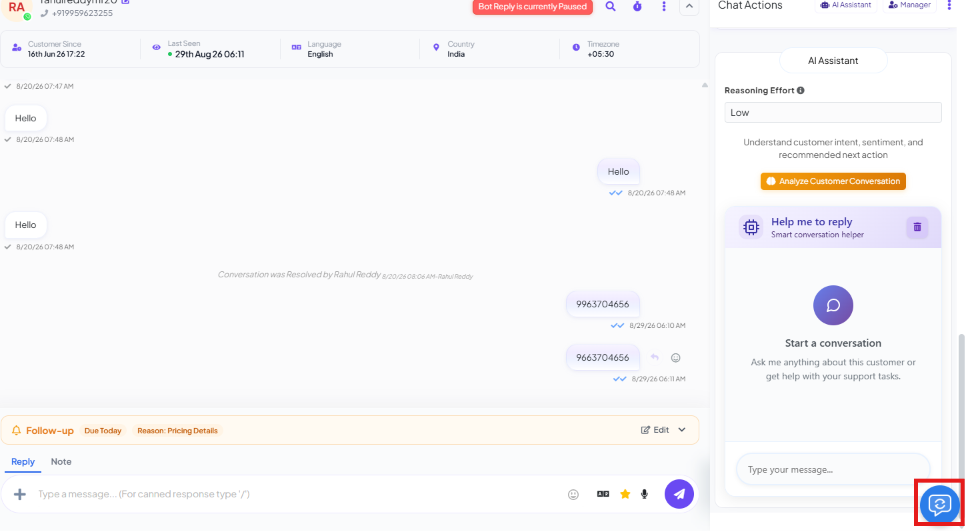The image size is (966, 531).
Task: Click the Due Today follow-up tag
Action: tap(103, 431)
